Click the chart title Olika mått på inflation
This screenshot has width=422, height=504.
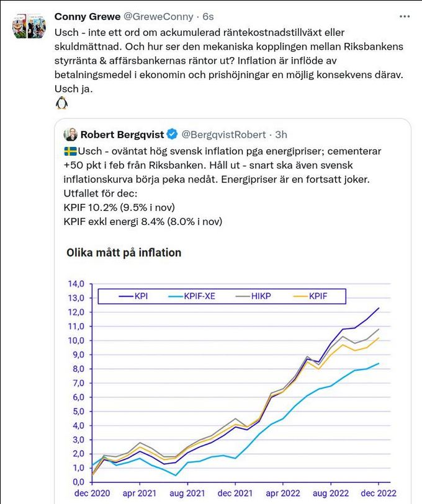tap(123, 252)
